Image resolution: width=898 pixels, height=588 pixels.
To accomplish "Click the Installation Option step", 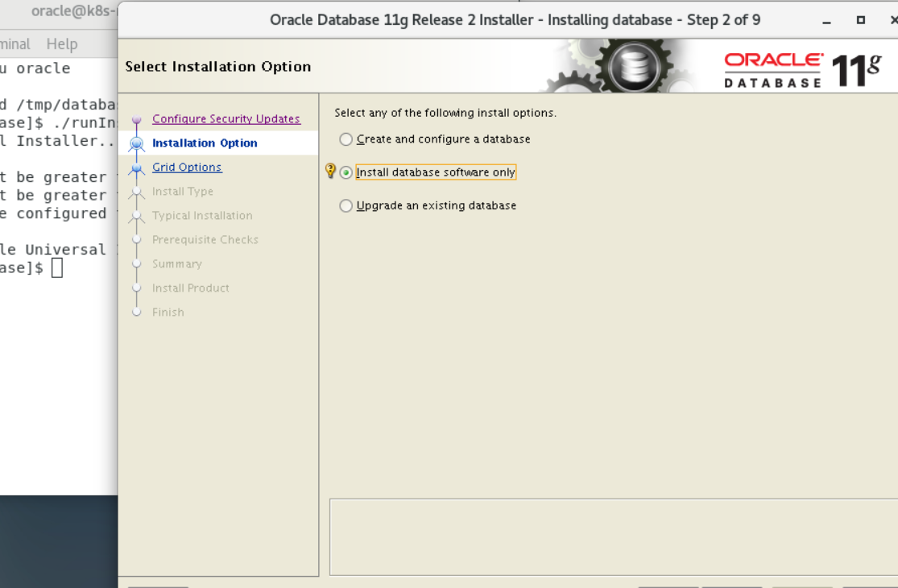I will [x=205, y=143].
